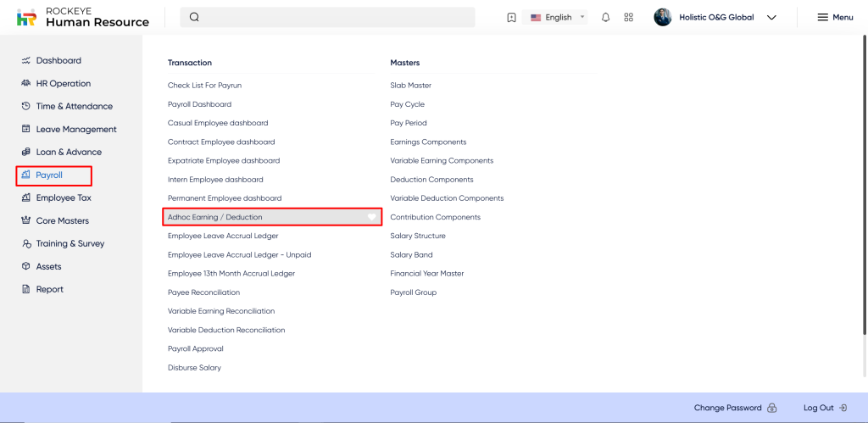Open the apps grid icon
The image size is (868, 423).
pyautogui.click(x=628, y=17)
